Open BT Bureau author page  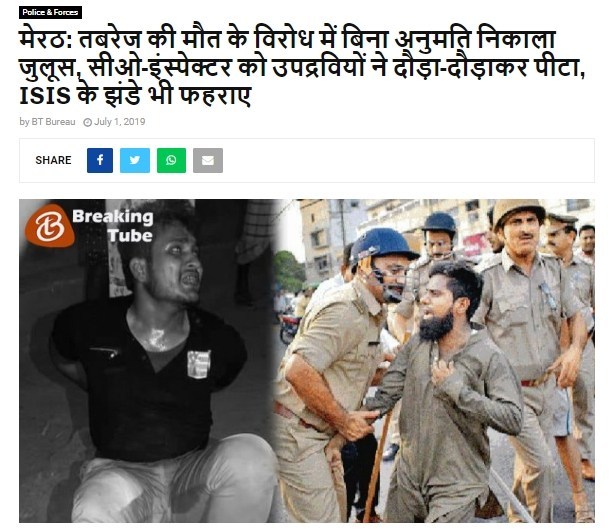[x=53, y=122]
